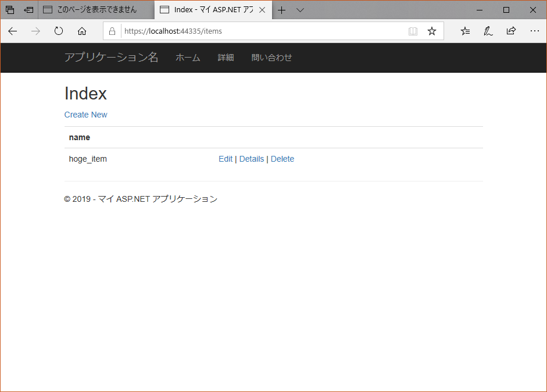Click the Create New link
This screenshot has height=392, width=547.
(85, 115)
